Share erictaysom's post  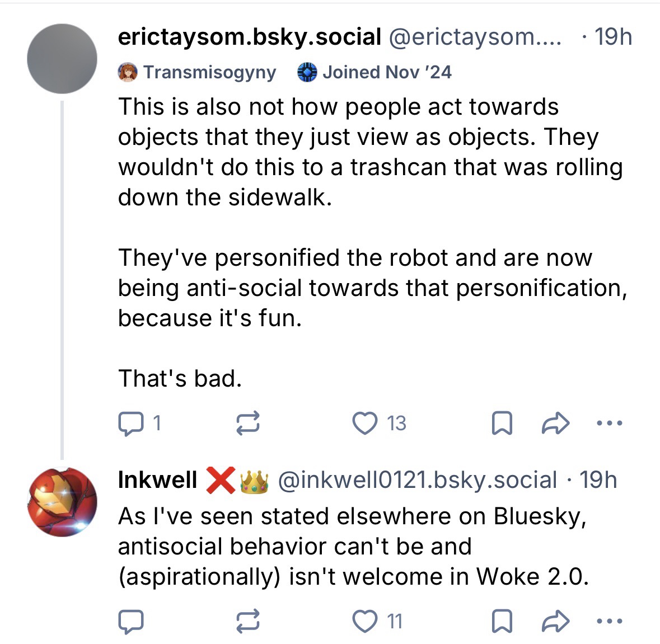click(556, 424)
